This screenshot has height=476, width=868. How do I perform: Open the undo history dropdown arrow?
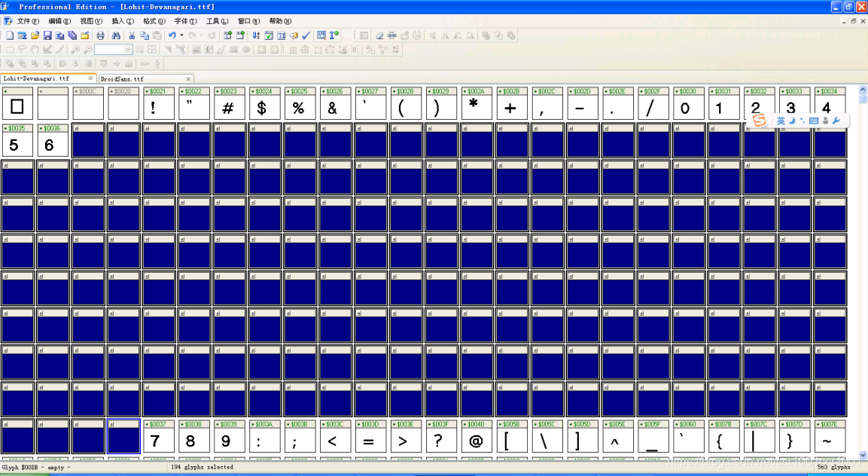point(181,35)
